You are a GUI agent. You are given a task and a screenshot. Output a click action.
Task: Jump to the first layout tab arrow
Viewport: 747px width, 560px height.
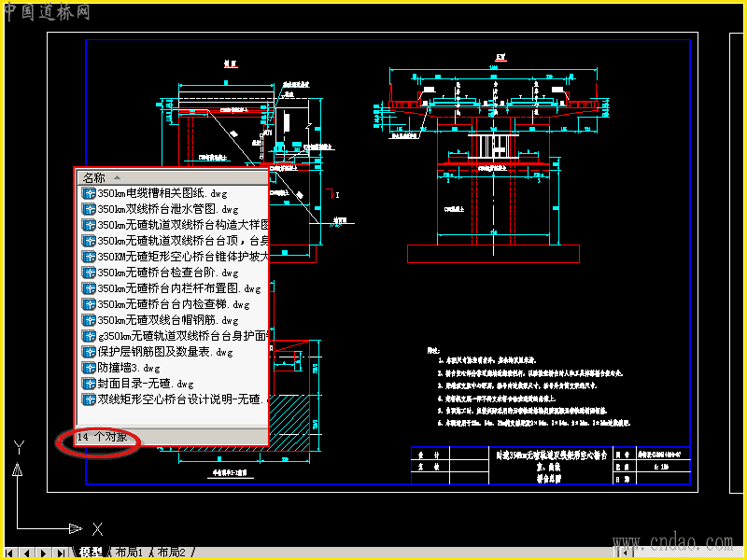pos(9,553)
